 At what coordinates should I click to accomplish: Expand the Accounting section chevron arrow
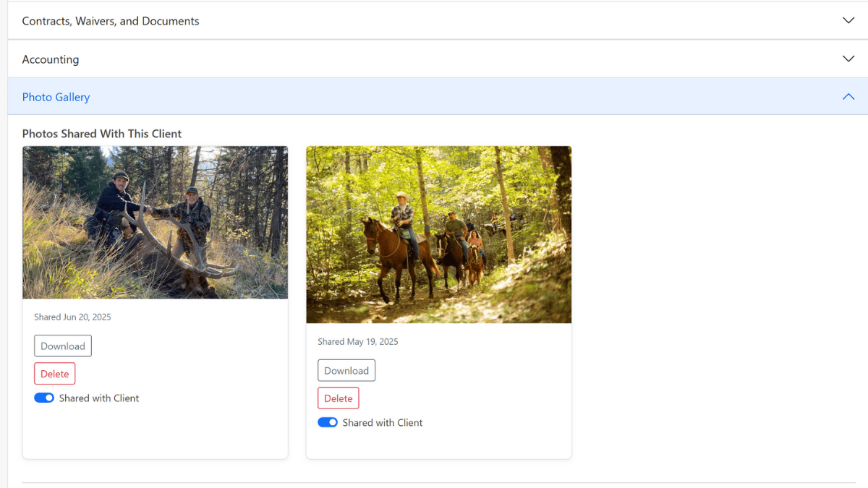(x=848, y=59)
